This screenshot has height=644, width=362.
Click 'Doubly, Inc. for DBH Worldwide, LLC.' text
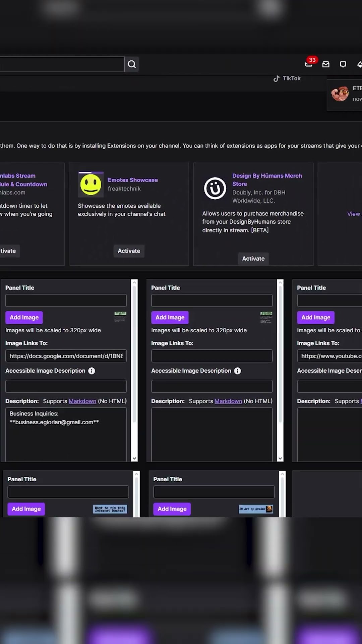click(x=259, y=197)
